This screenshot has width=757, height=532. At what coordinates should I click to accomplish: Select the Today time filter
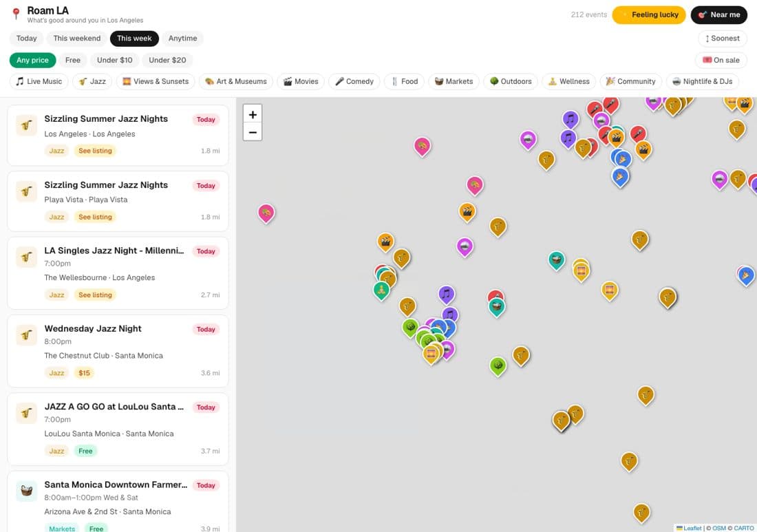tap(27, 38)
